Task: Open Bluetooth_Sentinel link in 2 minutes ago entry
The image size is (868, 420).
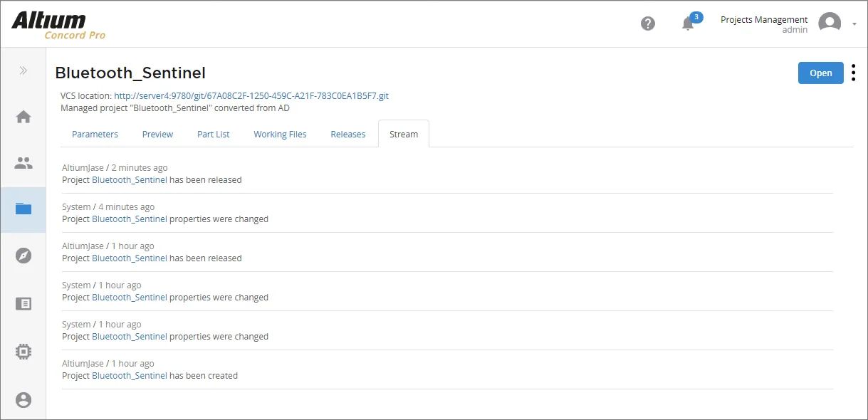Action: [x=130, y=180]
